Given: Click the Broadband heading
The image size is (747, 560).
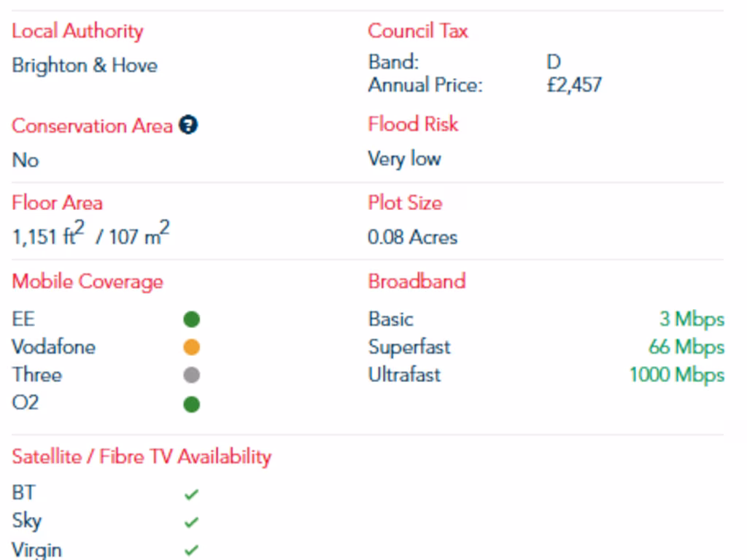Looking at the screenshot, I should point(417,282).
